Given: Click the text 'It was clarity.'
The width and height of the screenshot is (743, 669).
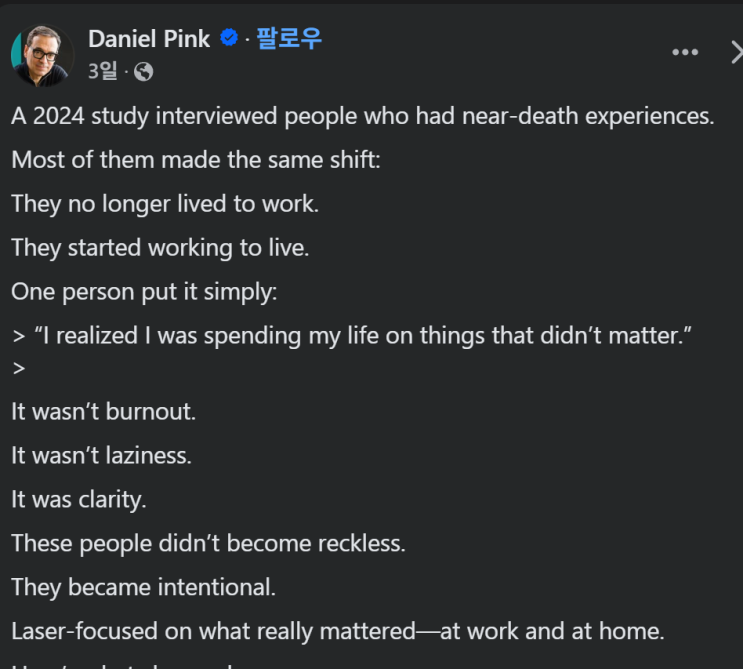Looking at the screenshot, I should pyautogui.click(x=79, y=500).
